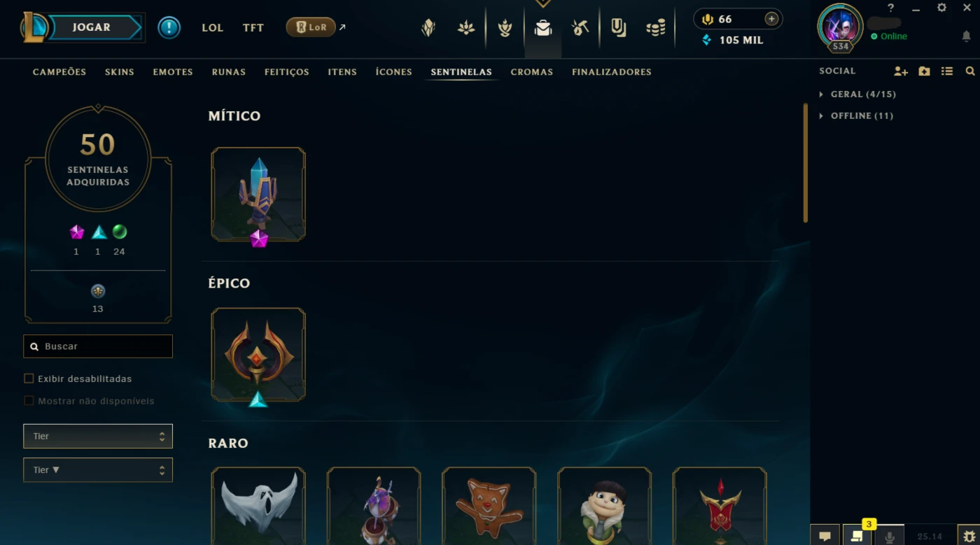The height and width of the screenshot is (545, 980).
Task: Open the Collection briefcase icon
Action: (543, 28)
